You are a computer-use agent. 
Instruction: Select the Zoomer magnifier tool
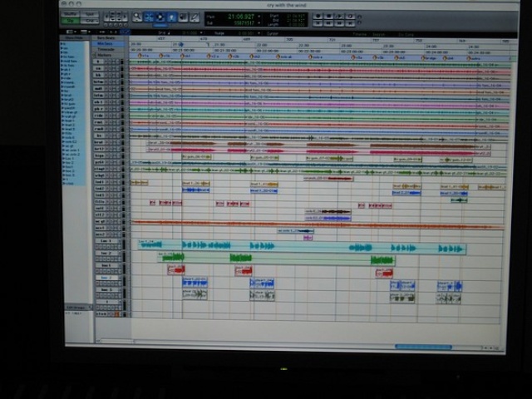[137, 17]
